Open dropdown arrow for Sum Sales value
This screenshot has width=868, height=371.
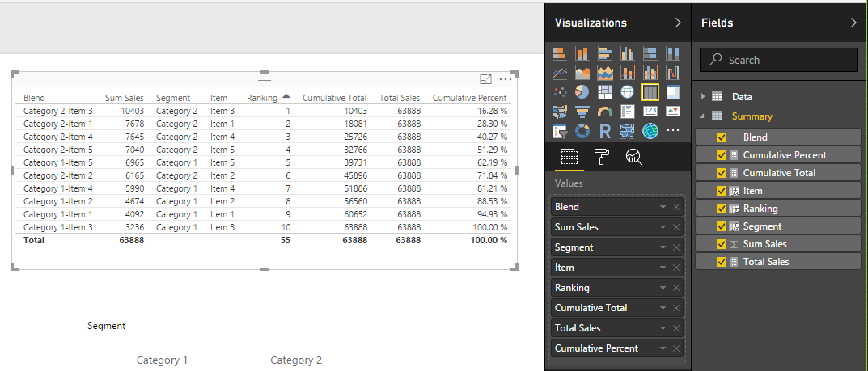click(663, 227)
